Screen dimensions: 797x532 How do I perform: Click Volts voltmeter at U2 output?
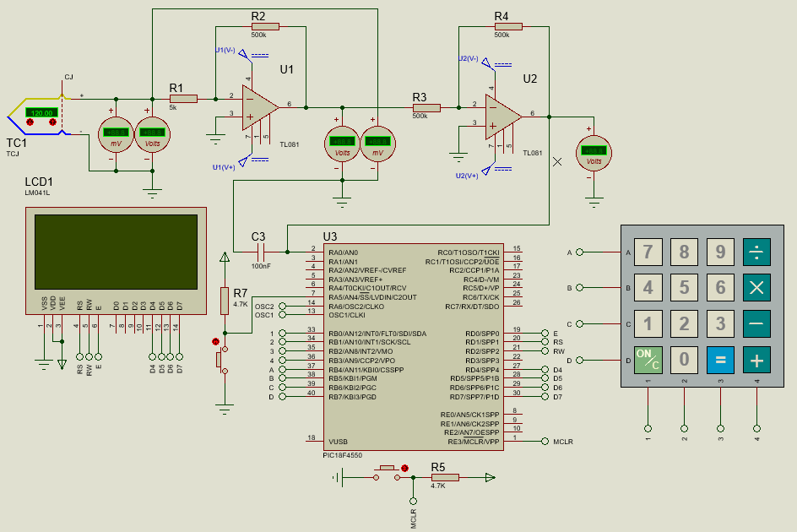[594, 153]
